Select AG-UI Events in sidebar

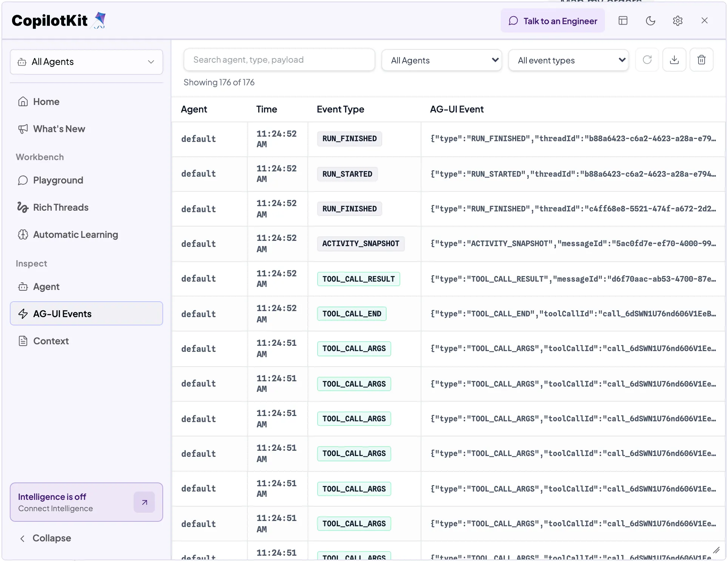(x=86, y=313)
